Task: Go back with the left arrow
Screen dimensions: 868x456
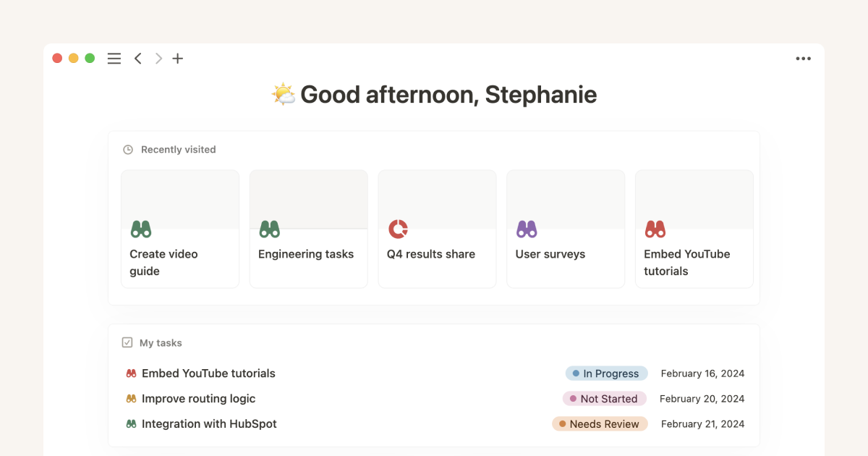Action: coord(137,59)
